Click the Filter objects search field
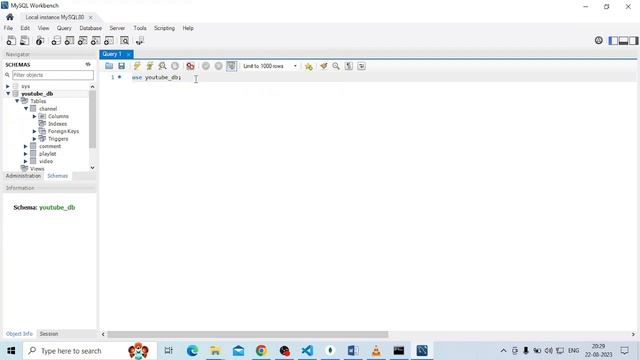Image resolution: width=640 pixels, height=360 pixels. (x=53, y=75)
